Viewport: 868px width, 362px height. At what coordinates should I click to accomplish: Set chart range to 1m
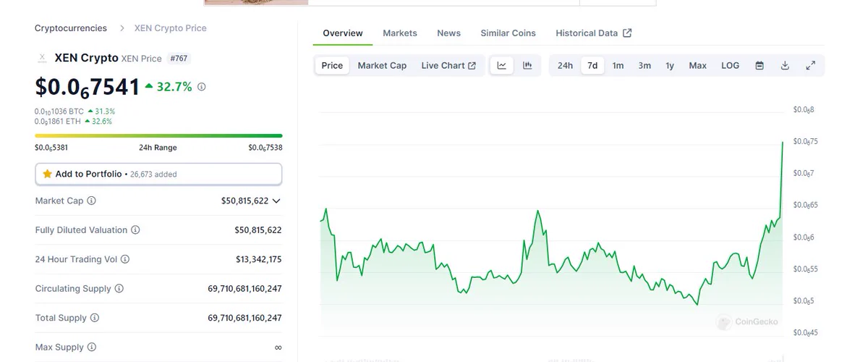click(x=618, y=65)
